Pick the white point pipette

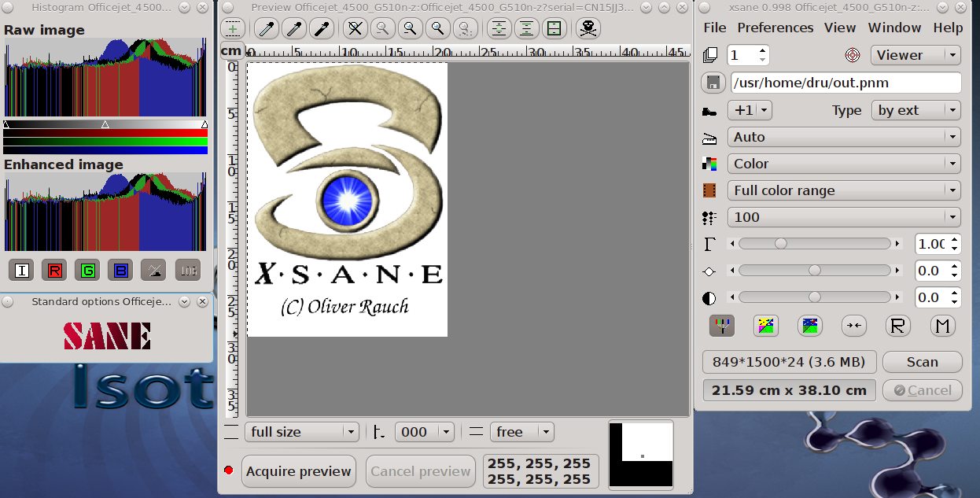(267, 29)
